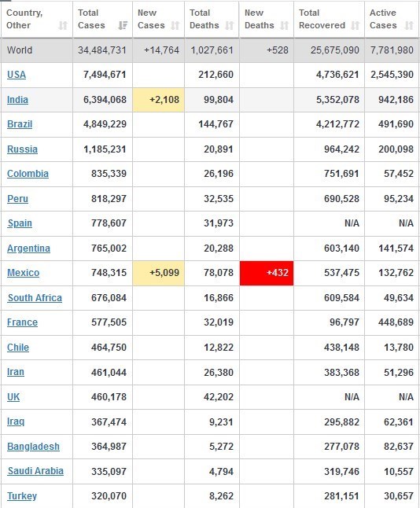Open the Colombia country page
420x508 pixels.
click(x=28, y=174)
